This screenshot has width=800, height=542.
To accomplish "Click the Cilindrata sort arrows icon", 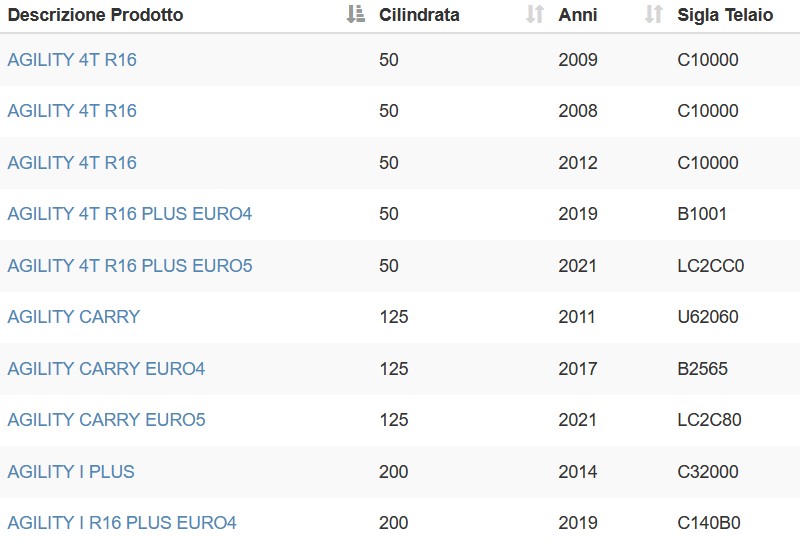I will coord(535,14).
